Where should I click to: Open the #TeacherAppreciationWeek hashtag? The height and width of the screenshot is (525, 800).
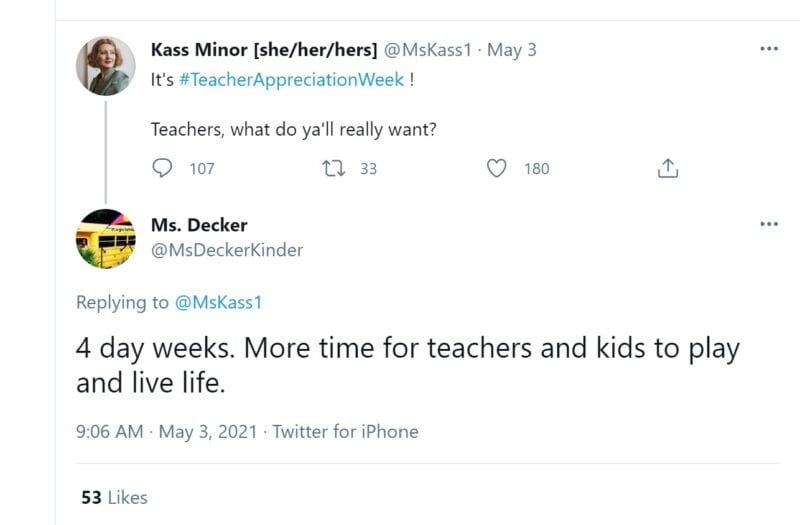[292, 80]
